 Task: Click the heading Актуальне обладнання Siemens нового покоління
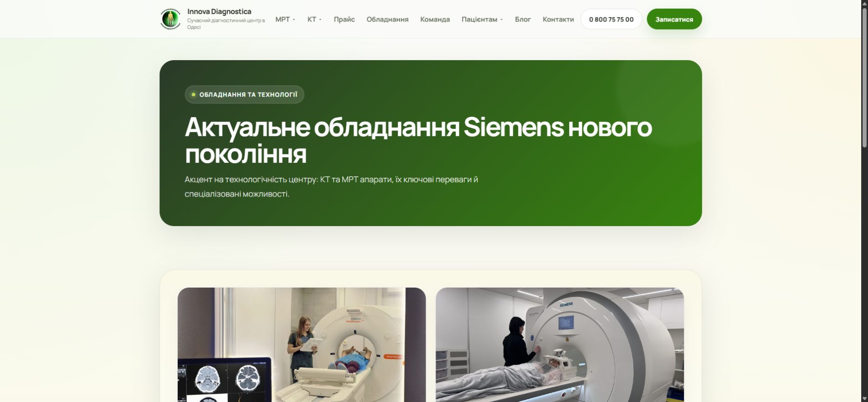[418, 140]
